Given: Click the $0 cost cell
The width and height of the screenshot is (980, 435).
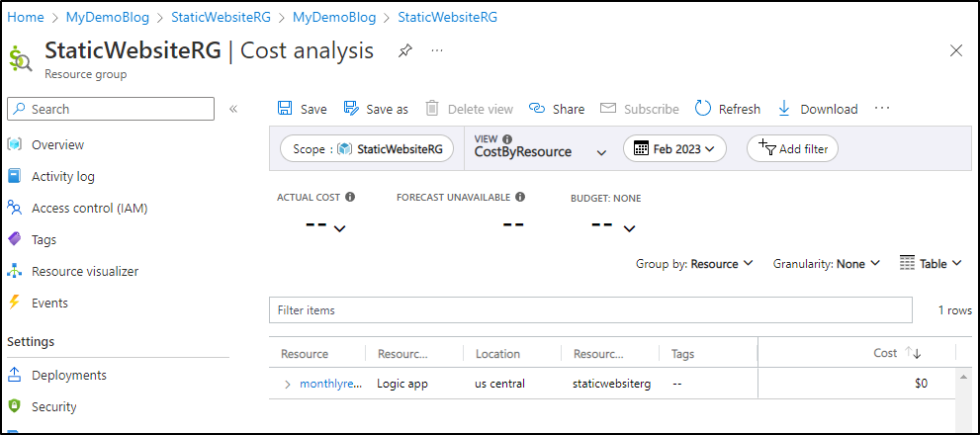Looking at the screenshot, I should (x=921, y=384).
